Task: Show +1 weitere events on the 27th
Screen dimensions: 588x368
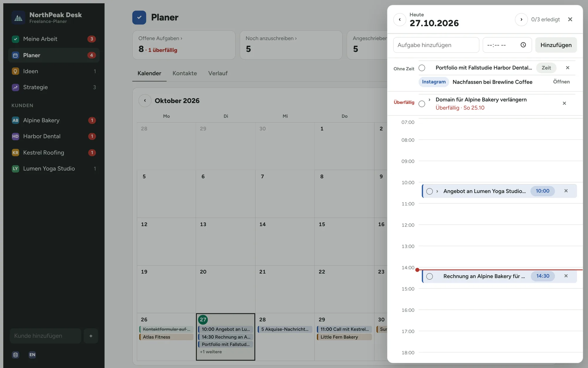Action: 211,352
